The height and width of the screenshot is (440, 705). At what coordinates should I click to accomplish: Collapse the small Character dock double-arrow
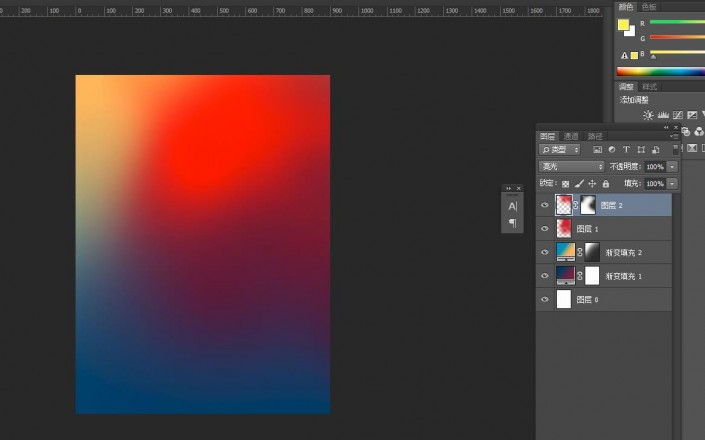[509, 188]
